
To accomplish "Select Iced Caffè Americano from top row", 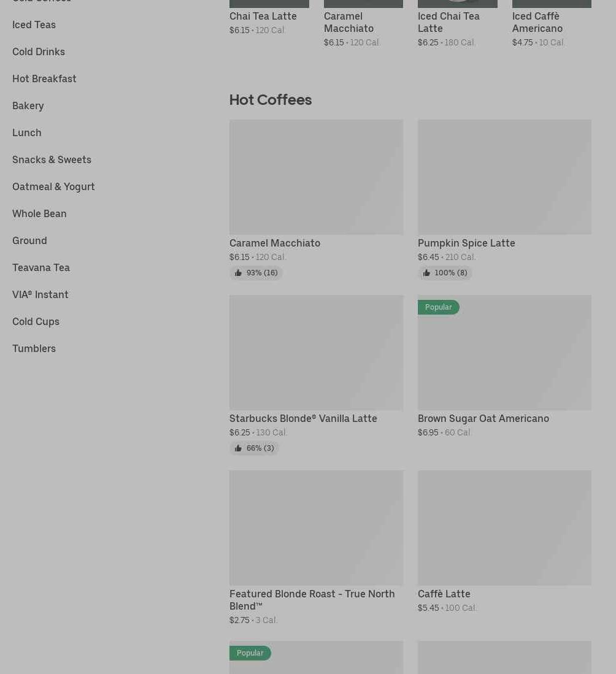I will (x=537, y=22).
